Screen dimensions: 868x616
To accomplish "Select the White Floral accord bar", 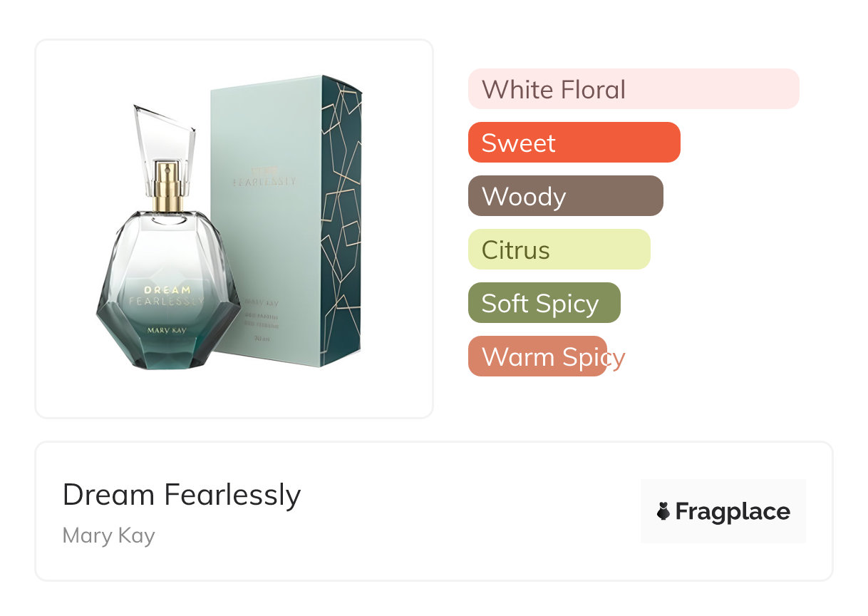I will coord(633,89).
